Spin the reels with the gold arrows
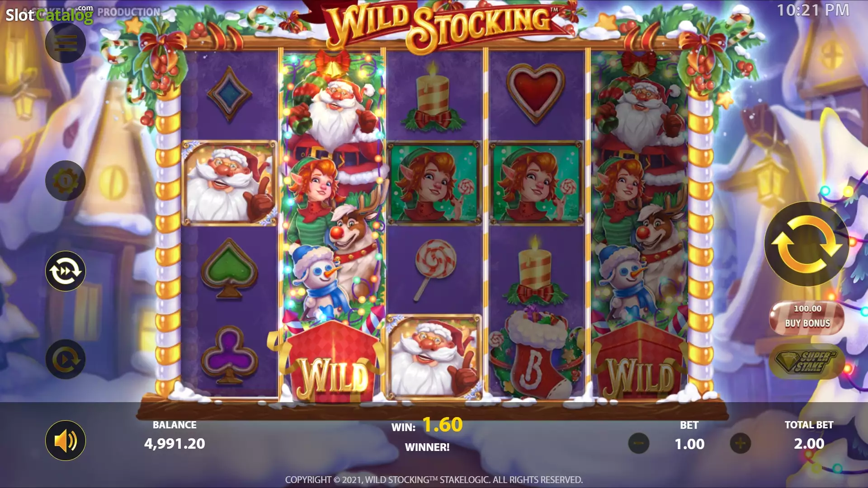 point(807,244)
